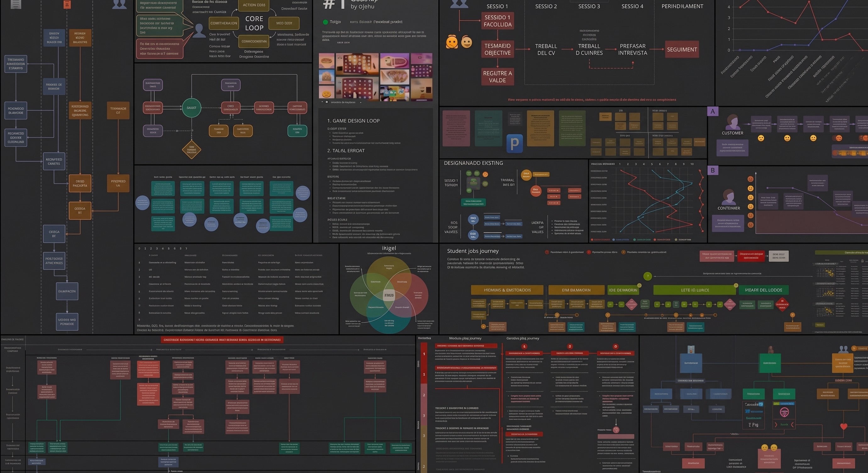868x473 pixels.
Task: Click the person icon beside CORE LOOP
Action: [x=199, y=30]
